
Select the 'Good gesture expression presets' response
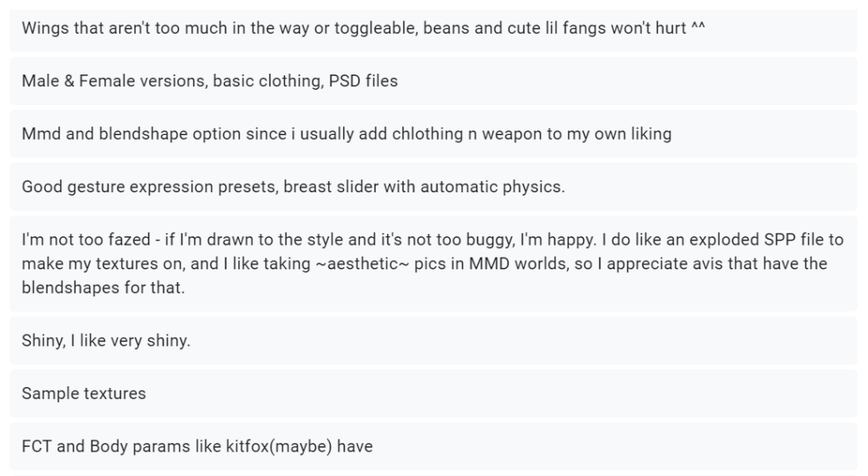[x=292, y=186]
